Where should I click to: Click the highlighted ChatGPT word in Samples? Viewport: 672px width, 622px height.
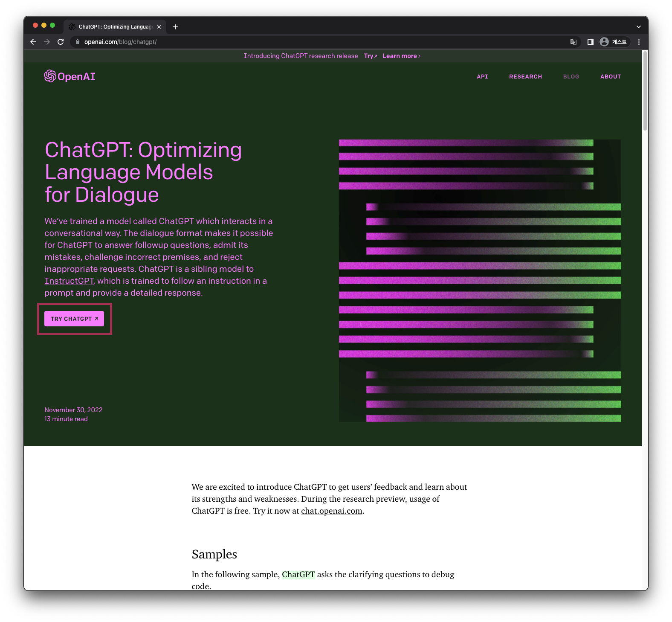click(x=298, y=574)
